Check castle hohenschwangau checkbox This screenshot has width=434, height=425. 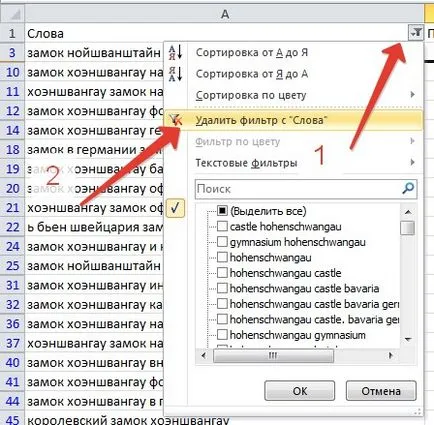point(222,226)
